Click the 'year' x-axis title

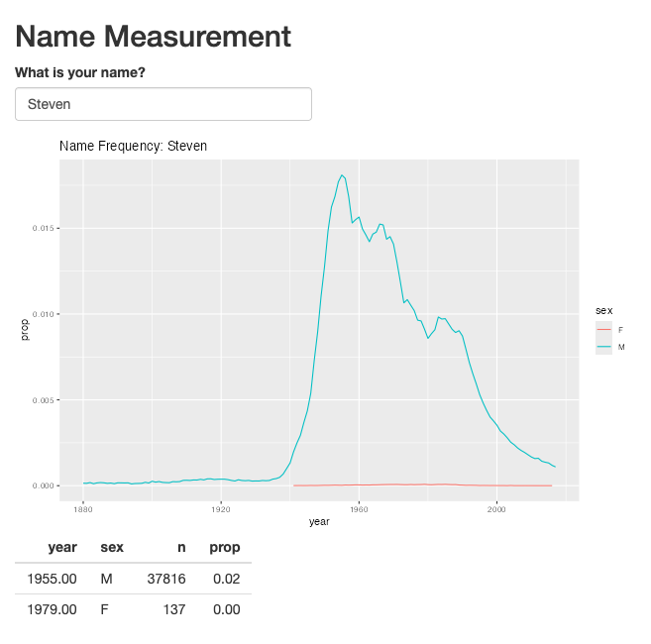(x=319, y=522)
